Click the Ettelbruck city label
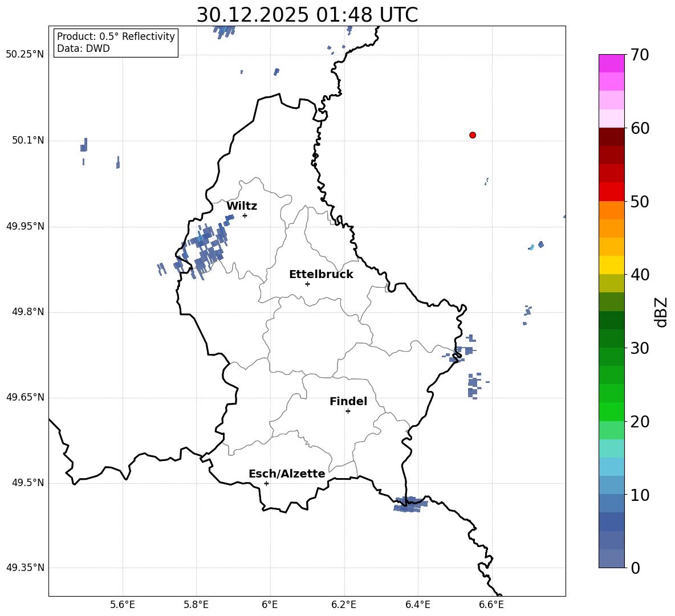 pos(321,275)
